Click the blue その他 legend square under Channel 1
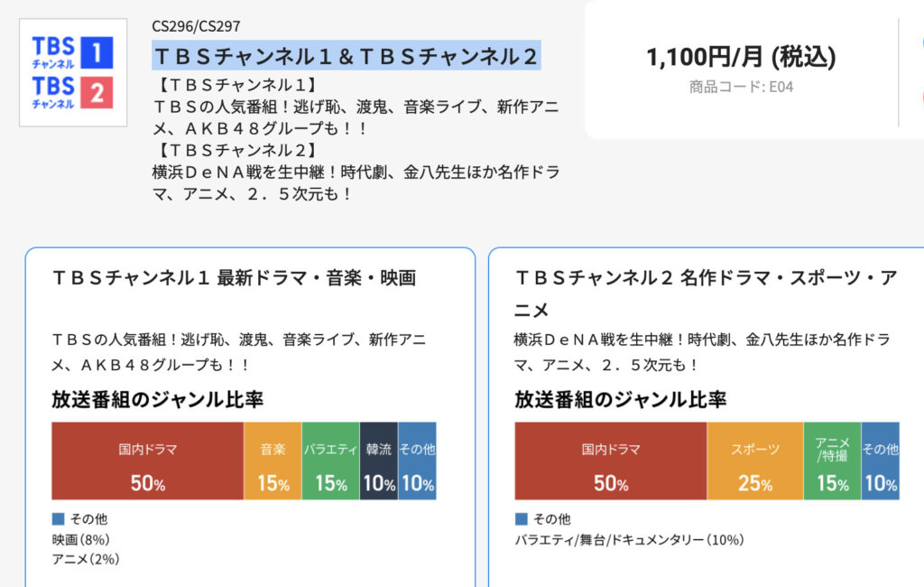This screenshot has width=924, height=587. (x=58, y=518)
